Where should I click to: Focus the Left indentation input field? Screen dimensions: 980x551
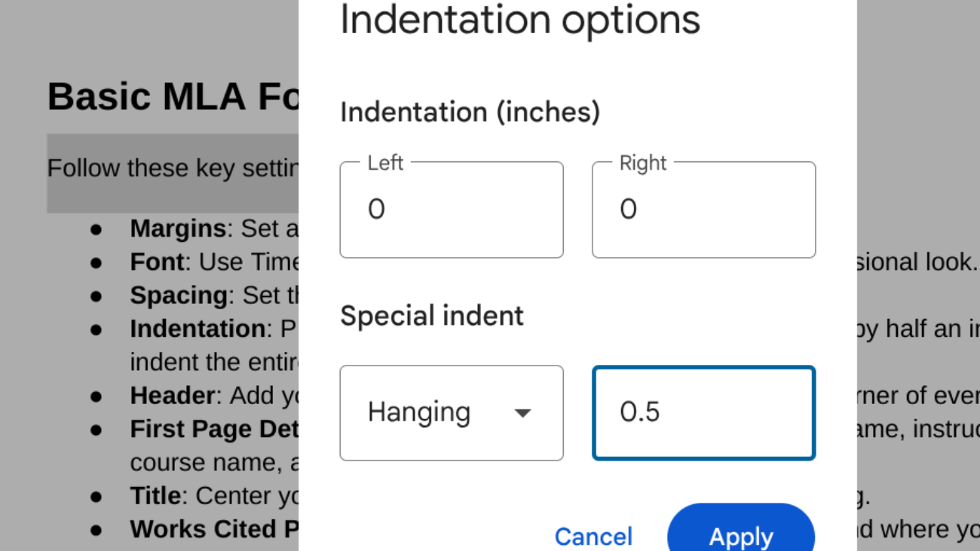(x=451, y=210)
